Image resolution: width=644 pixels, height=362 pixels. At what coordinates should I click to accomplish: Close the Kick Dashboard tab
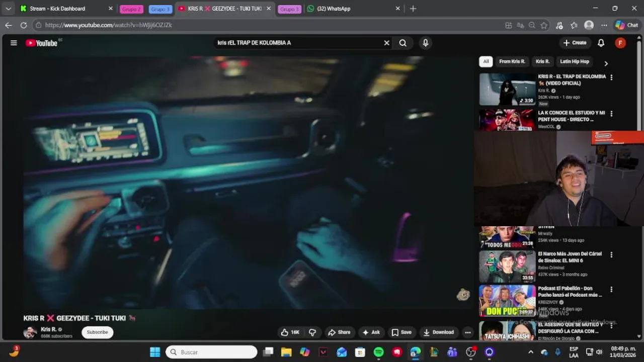[x=111, y=9]
